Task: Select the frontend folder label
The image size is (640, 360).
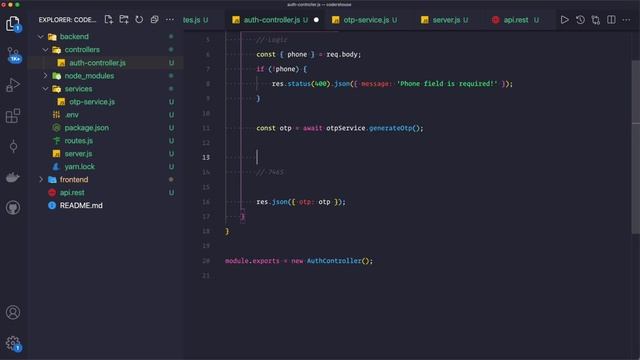Action: point(74,180)
